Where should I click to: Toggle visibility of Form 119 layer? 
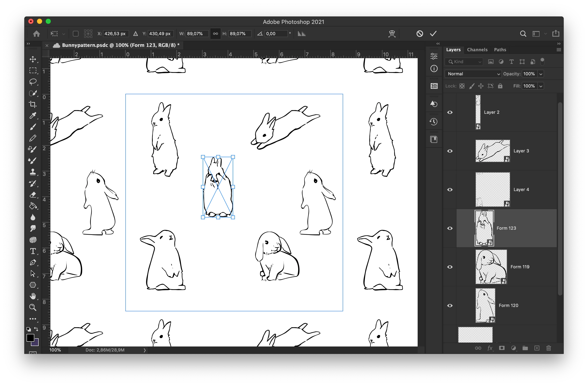pyautogui.click(x=450, y=267)
